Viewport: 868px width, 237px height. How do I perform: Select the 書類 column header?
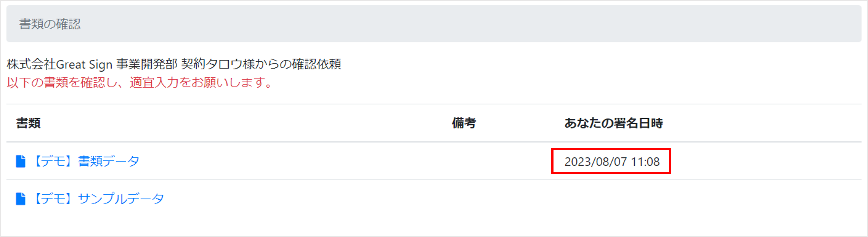tap(28, 123)
